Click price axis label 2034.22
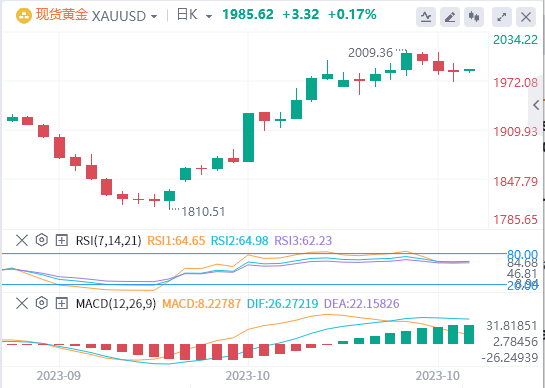545x388 pixels. pyautogui.click(x=515, y=40)
